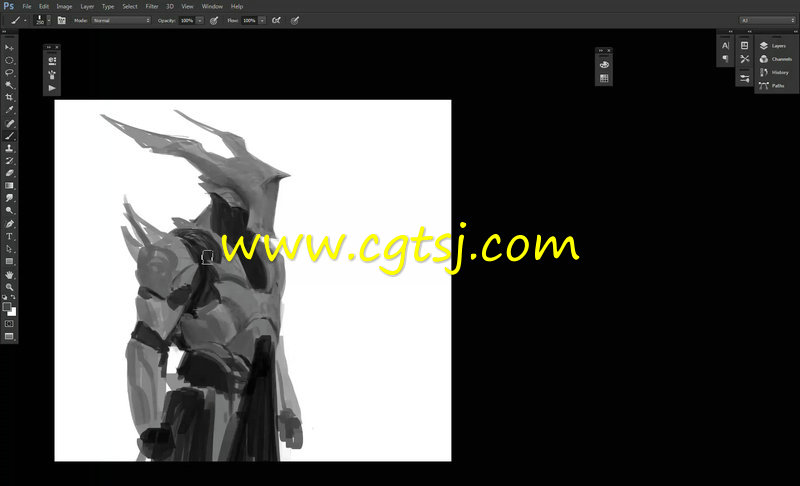The image size is (800, 486).
Task: Open the Opacity slider dropdown arrow
Action: pos(199,20)
